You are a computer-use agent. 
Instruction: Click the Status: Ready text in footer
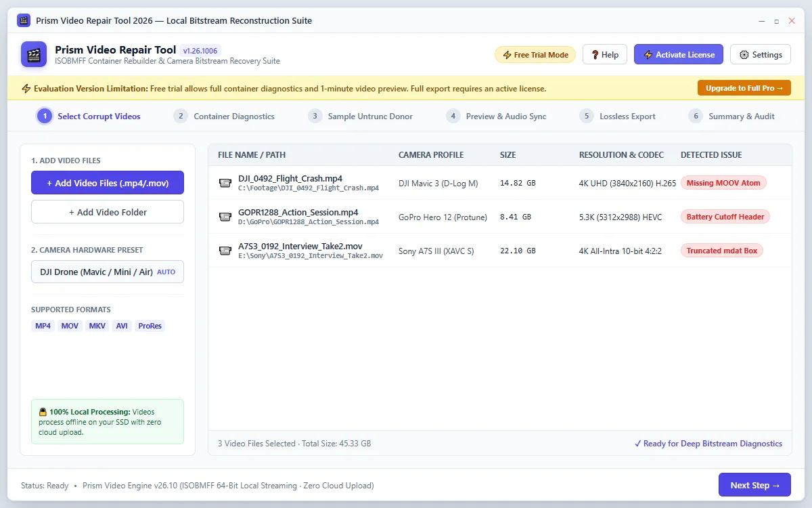[x=45, y=486]
